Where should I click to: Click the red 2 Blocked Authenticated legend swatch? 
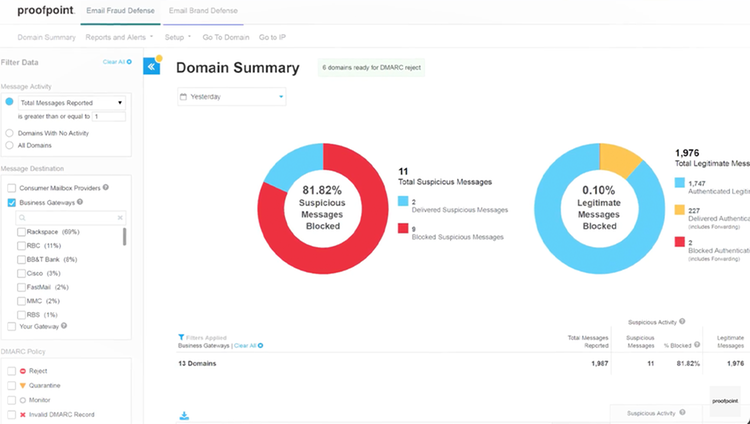(680, 242)
